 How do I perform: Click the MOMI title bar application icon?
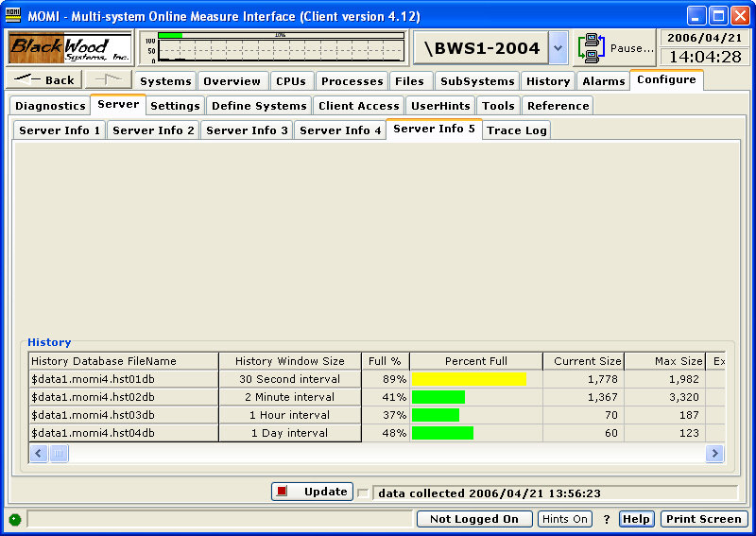pyautogui.click(x=14, y=15)
